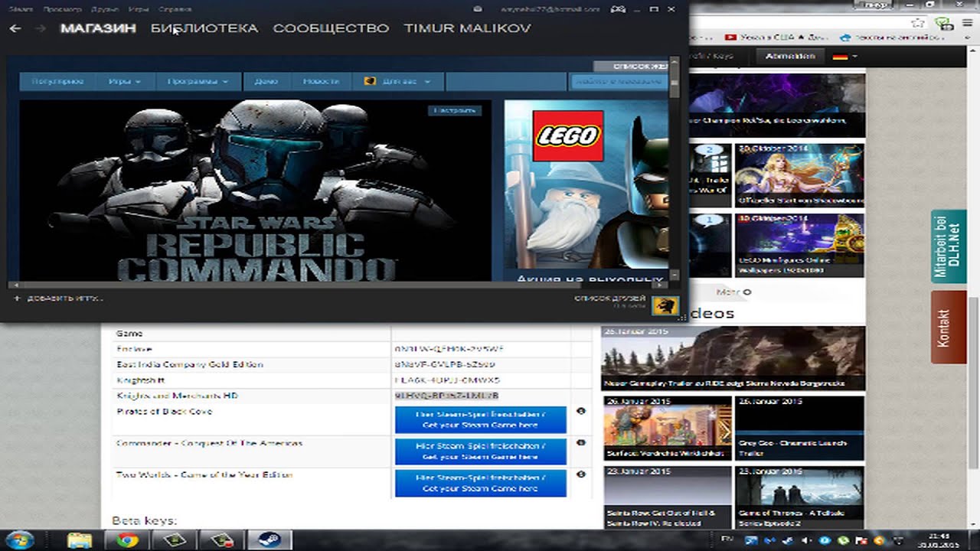
Task: Open the Star Wars Republic Commando banner
Action: (255, 190)
